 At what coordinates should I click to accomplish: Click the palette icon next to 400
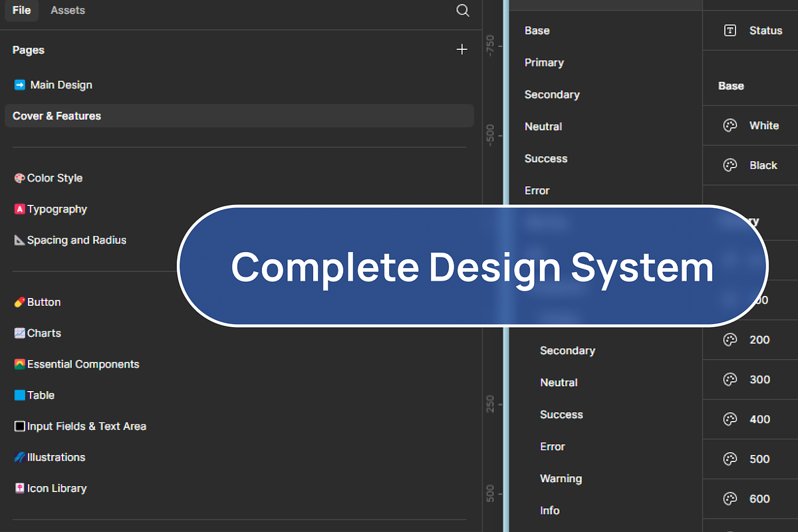click(730, 420)
